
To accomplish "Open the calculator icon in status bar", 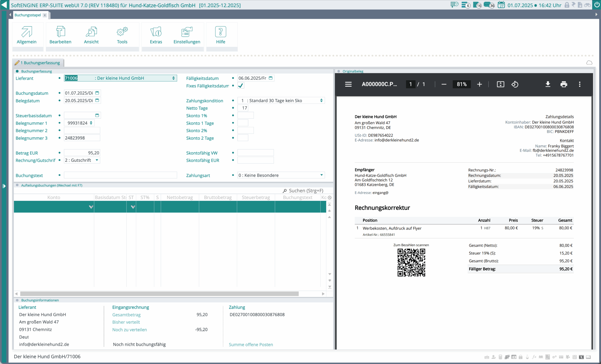I will (500, 357).
